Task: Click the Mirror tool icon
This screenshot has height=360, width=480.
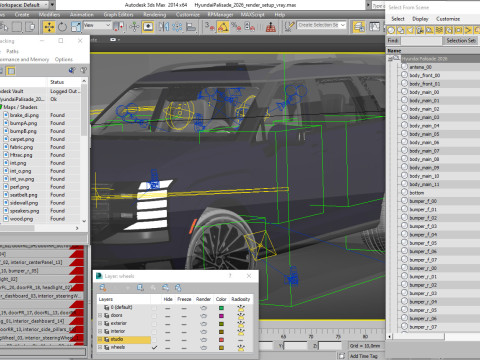Action: tap(164, 27)
